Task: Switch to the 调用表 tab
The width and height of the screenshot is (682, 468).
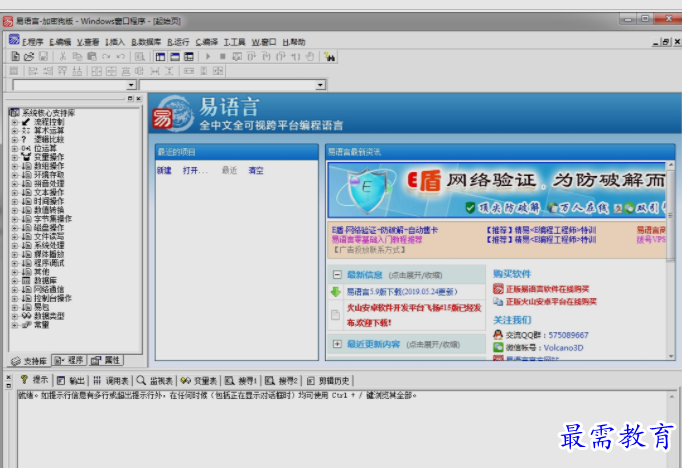Action: 111,381
